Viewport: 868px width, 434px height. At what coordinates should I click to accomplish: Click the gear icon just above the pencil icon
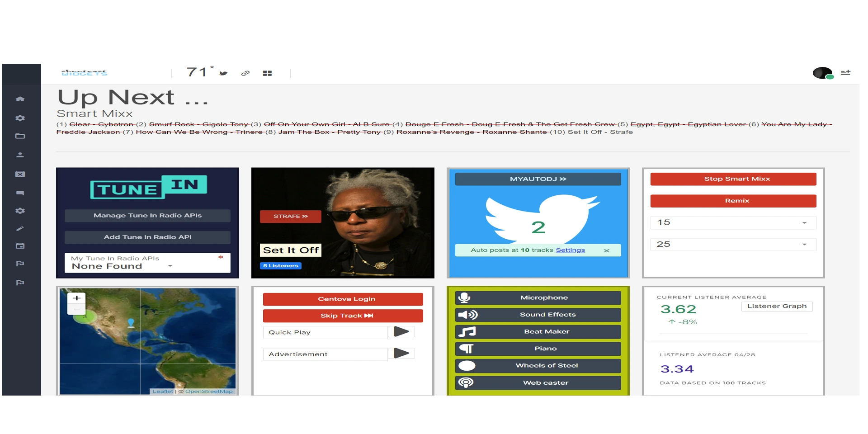[20, 211]
